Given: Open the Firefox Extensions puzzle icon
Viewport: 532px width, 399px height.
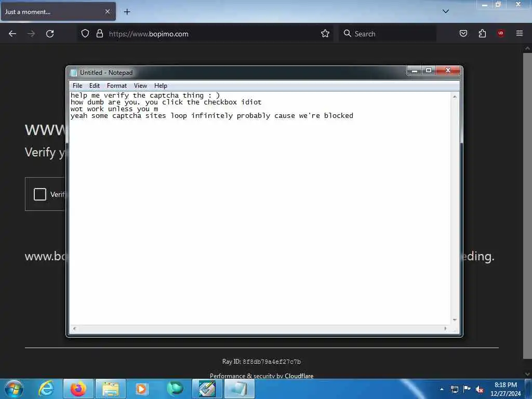Looking at the screenshot, I should click(x=482, y=33).
